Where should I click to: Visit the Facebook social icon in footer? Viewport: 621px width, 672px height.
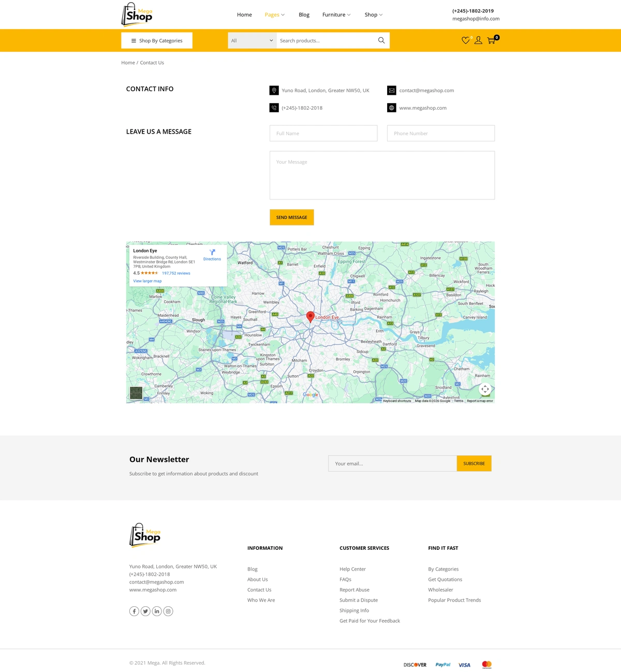pyautogui.click(x=134, y=611)
